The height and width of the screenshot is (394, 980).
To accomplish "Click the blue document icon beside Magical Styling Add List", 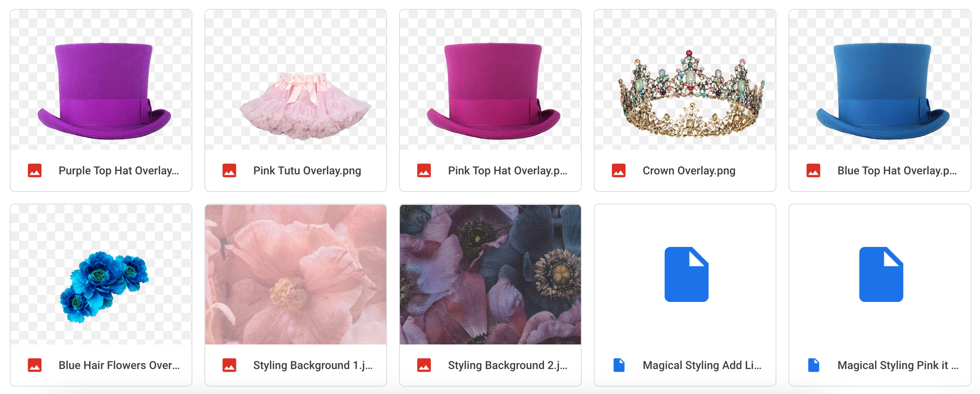I will [620, 365].
